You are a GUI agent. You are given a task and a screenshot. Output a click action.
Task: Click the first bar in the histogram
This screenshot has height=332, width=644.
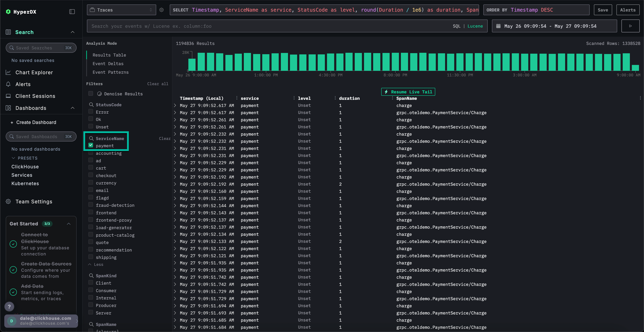pos(192,65)
